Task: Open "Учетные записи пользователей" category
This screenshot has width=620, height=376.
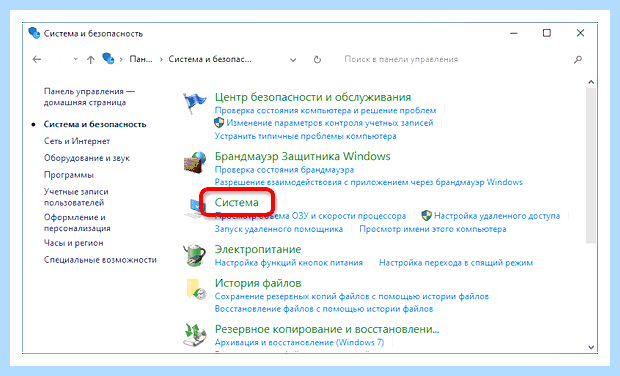Action: [76, 197]
